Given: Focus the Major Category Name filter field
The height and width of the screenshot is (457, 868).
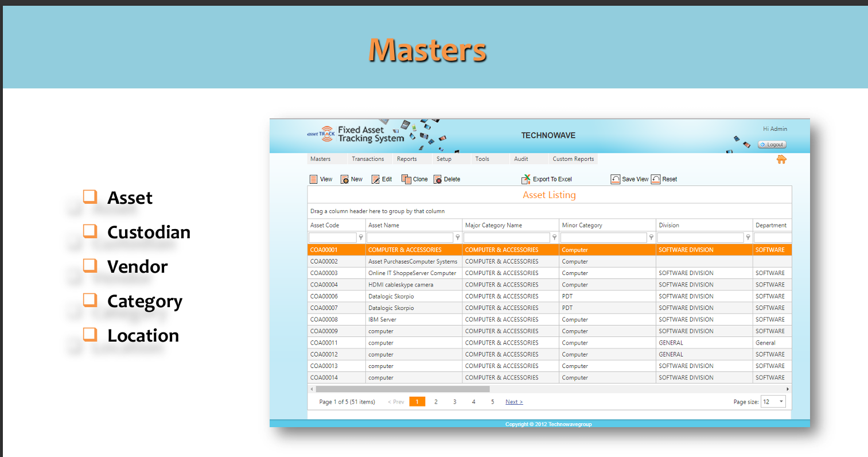Looking at the screenshot, I should pyautogui.click(x=507, y=237).
